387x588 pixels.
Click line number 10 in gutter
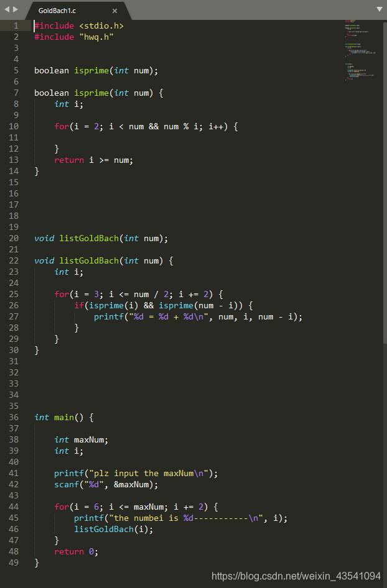(14, 126)
